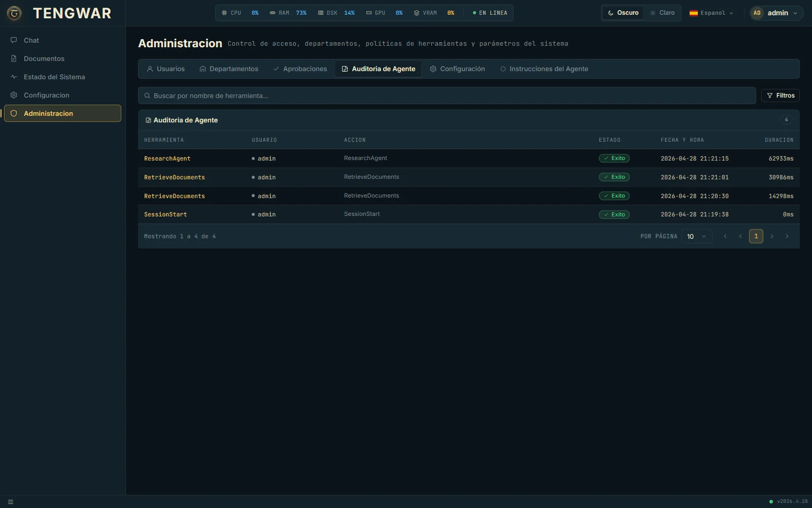Click the AD avatar badge
Image resolution: width=812 pixels, height=508 pixels.
pyautogui.click(x=757, y=13)
